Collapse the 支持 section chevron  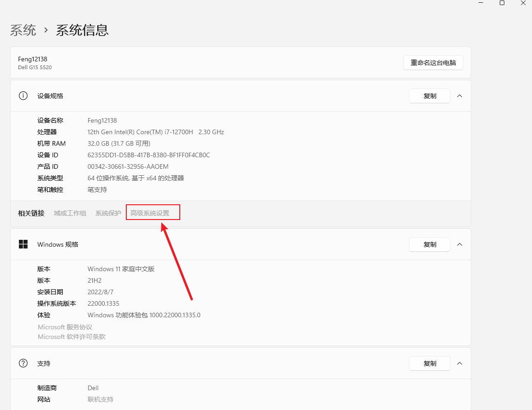[460, 363]
